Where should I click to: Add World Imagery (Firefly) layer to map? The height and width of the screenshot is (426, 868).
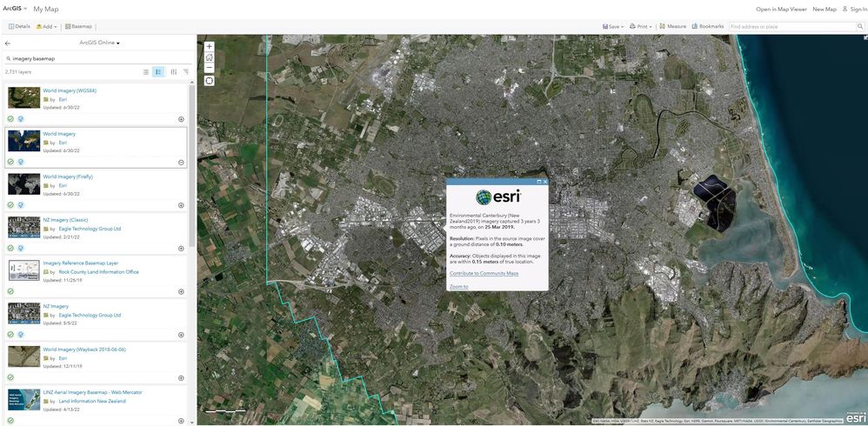click(181, 205)
